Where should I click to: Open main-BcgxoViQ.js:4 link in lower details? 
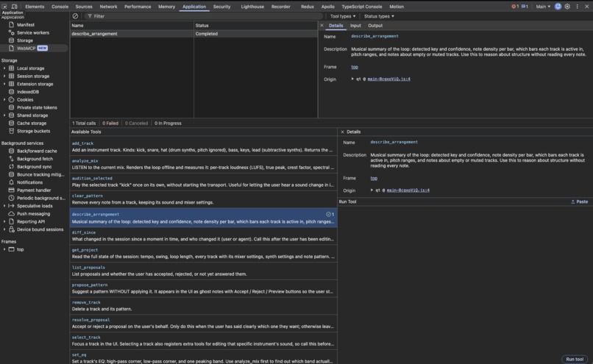(x=408, y=190)
